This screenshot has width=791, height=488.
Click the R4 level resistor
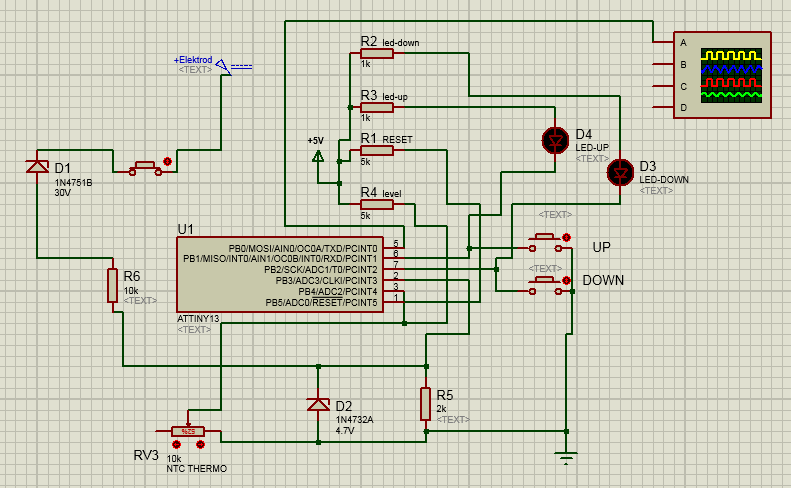coord(377,204)
